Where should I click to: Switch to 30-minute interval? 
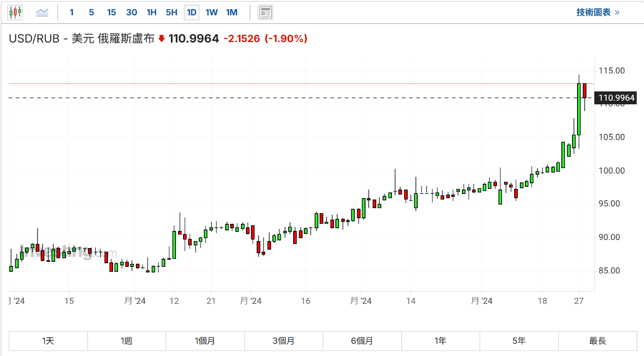point(131,12)
